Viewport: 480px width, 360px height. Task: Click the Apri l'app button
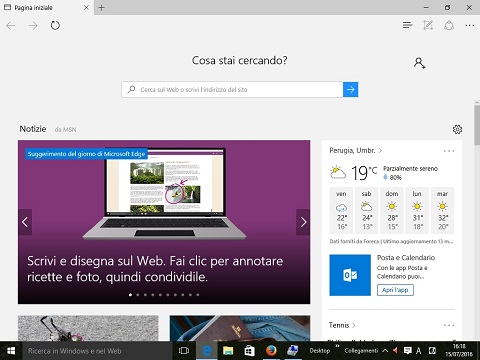click(395, 290)
